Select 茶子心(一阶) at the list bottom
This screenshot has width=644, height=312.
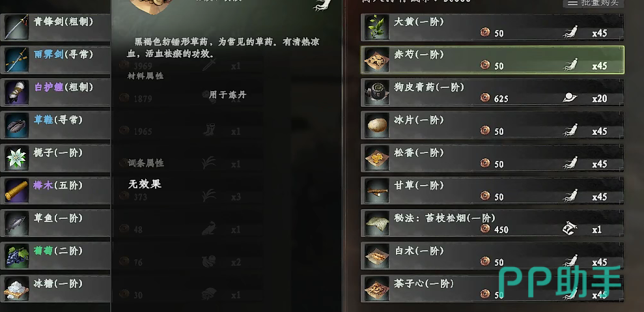tap(492, 289)
